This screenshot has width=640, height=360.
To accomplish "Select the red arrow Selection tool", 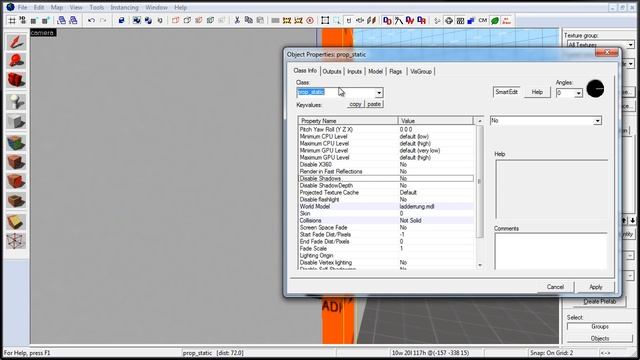I will pyautogui.click(x=16, y=42).
